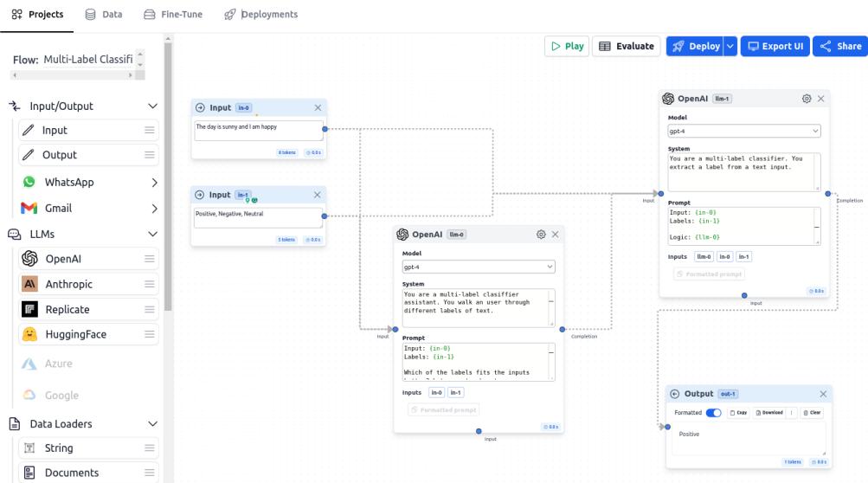Image resolution: width=868 pixels, height=483 pixels.
Task: Click the Gmail icon in sidebar
Action: click(x=29, y=209)
